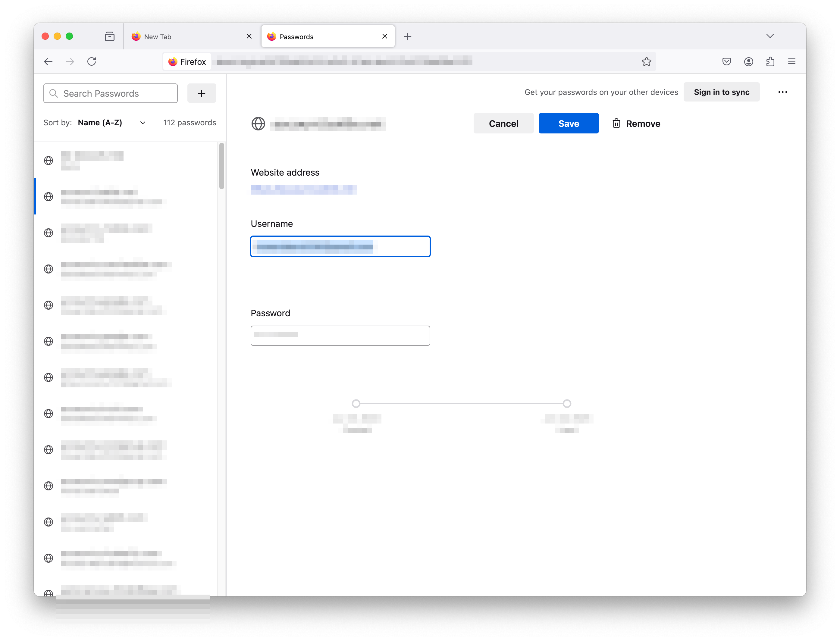Image resolution: width=840 pixels, height=641 pixels.
Task: Go back using the back arrow
Action: [48, 61]
